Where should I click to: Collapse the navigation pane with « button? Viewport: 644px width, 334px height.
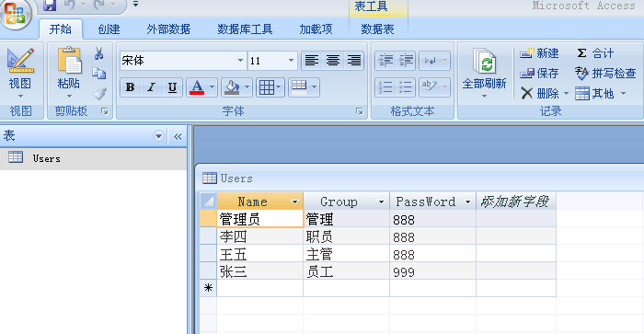pos(178,136)
